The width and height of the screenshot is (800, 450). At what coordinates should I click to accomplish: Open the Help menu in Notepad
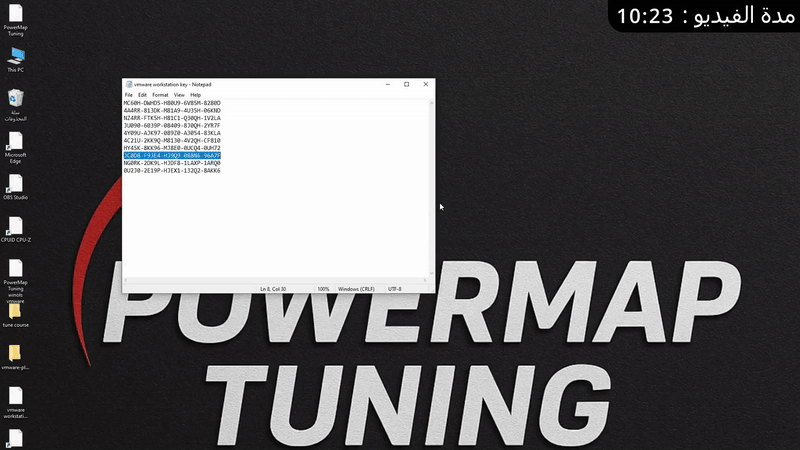click(196, 95)
